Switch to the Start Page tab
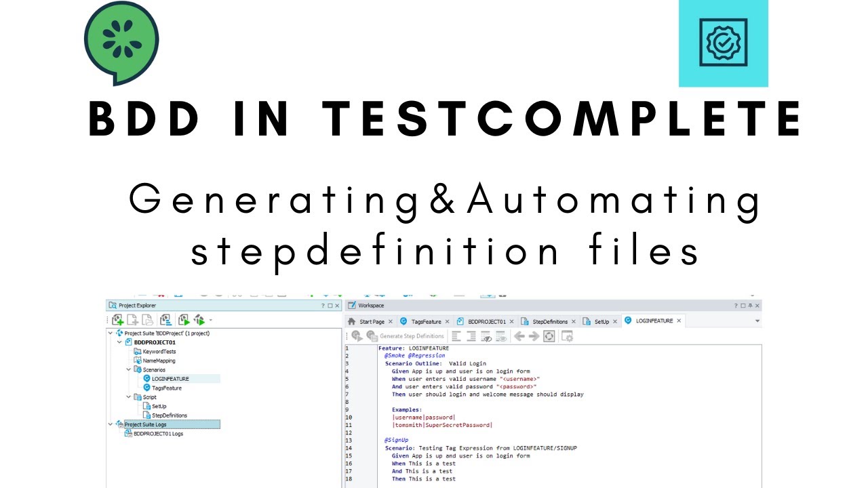This screenshot has width=868, height=488. point(372,321)
